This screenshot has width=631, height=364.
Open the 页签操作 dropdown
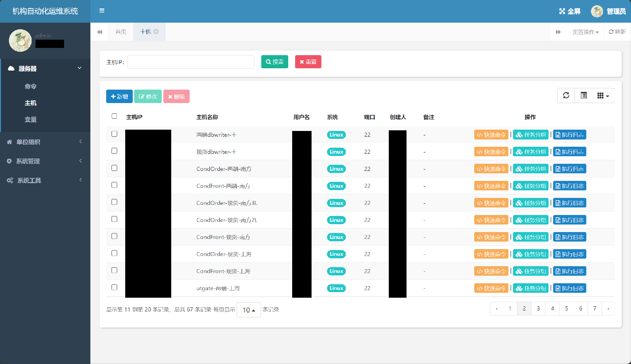pos(585,32)
